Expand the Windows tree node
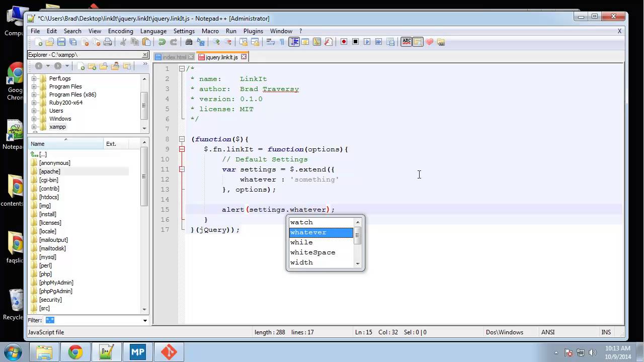This screenshot has width=644, height=362. coord(34,119)
